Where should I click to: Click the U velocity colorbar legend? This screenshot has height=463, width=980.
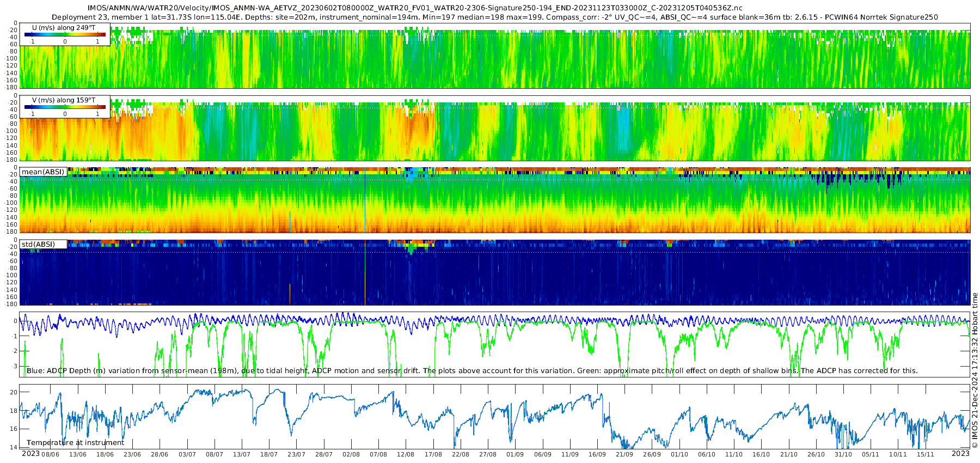point(65,34)
